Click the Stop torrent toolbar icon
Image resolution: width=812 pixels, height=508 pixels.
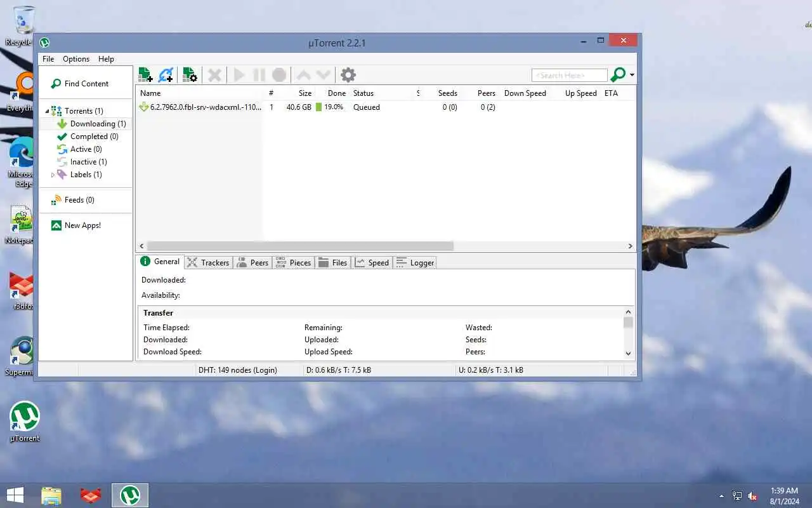pyautogui.click(x=279, y=75)
